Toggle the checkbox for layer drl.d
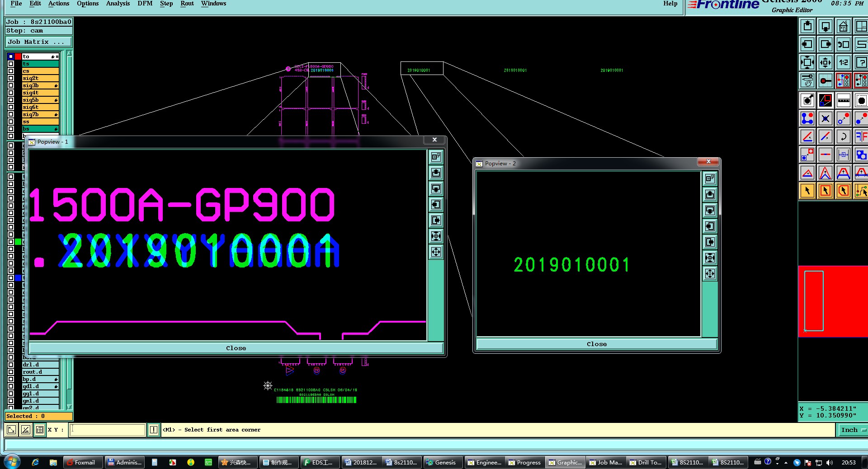The image size is (868, 469). click(x=11, y=365)
